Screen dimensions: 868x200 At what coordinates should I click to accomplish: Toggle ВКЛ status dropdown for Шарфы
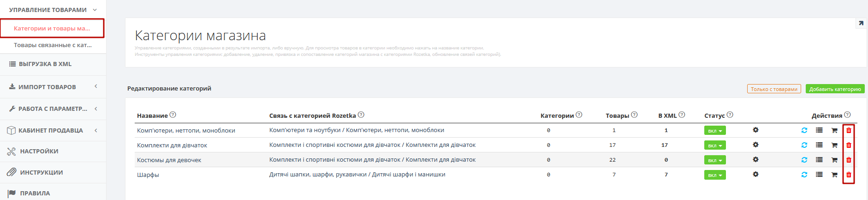(x=715, y=175)
